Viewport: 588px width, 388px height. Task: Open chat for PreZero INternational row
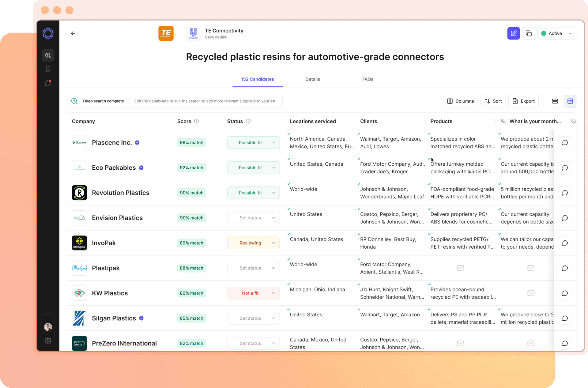(x=565, y=343)
